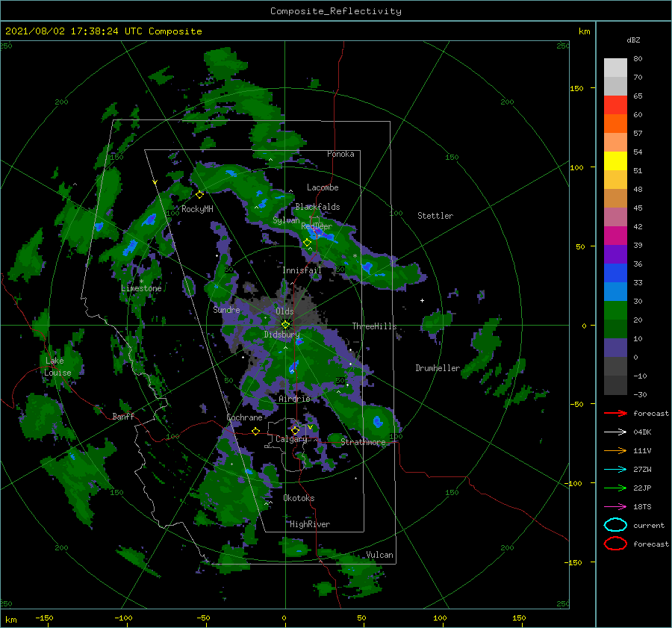Click the green 22JP arrow legend icon
This screenshot has height=628, width=672.
click(615, 488)
